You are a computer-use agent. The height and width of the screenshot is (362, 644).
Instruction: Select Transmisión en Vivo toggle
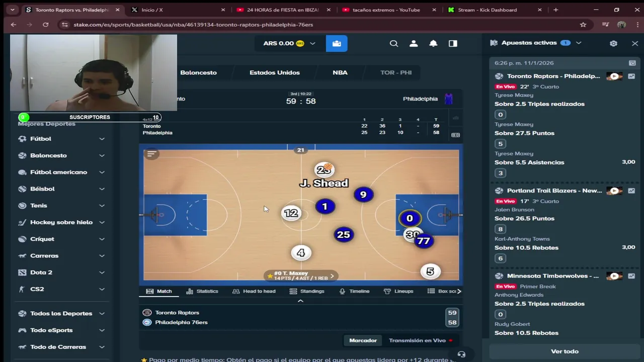point(421,340)
